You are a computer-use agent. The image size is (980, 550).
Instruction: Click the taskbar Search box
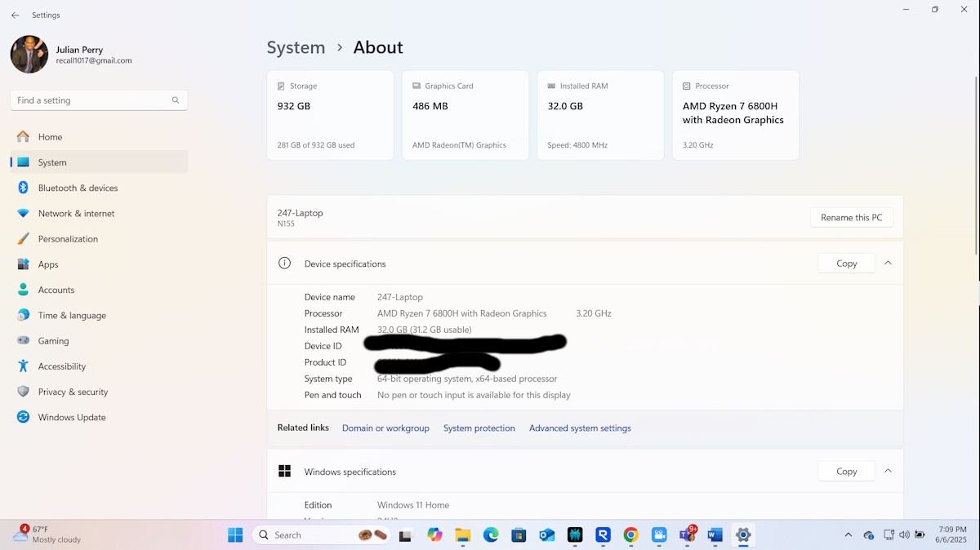point(321,535)
